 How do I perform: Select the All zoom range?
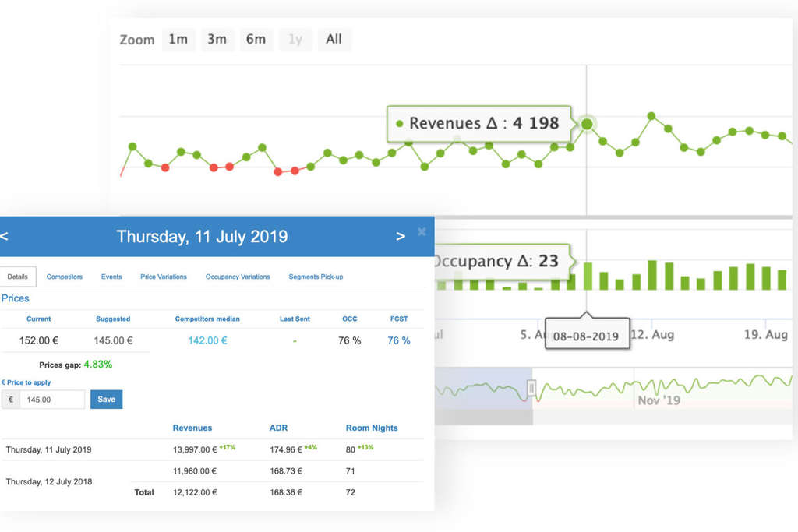pos(334,39)
